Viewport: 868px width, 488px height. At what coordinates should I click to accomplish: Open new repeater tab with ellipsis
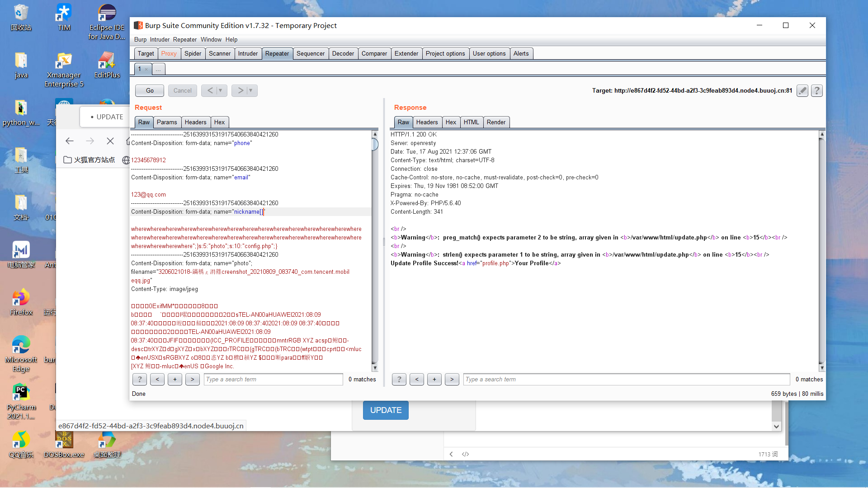click(158, 69)
